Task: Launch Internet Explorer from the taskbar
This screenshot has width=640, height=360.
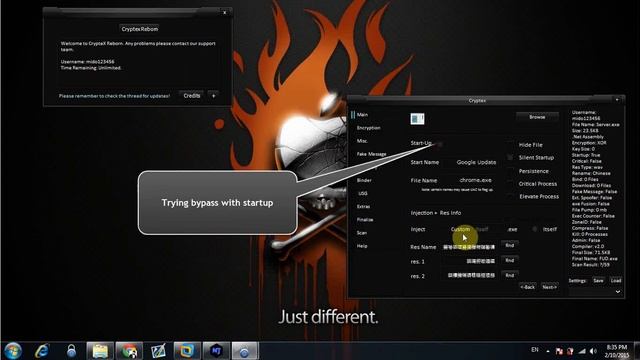Action: [x=42, y=351]
